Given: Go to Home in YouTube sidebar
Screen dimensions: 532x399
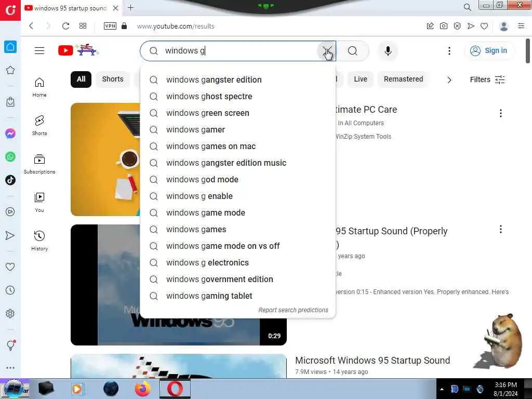Looking at the screenshot, I should point(39,87).
